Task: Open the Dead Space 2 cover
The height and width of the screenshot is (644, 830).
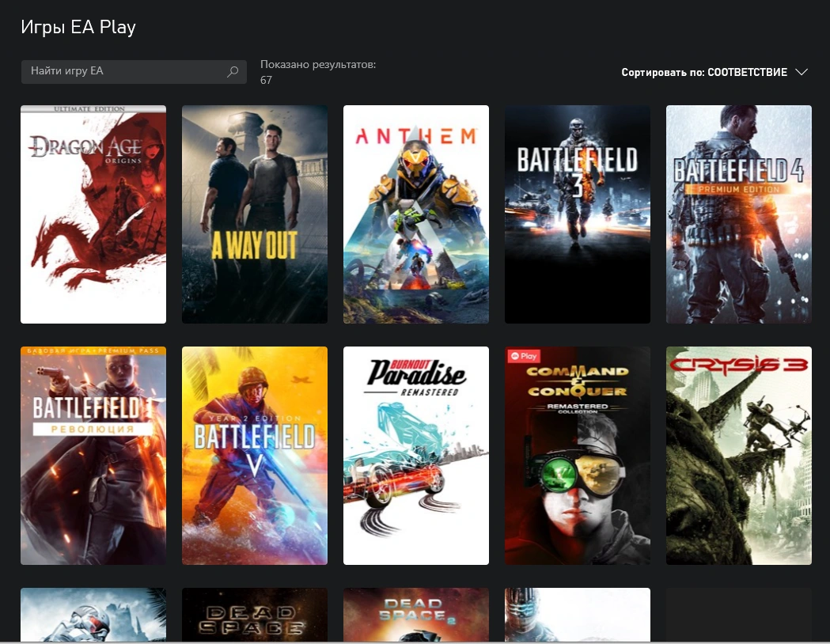Action: (x=416, y=615)
